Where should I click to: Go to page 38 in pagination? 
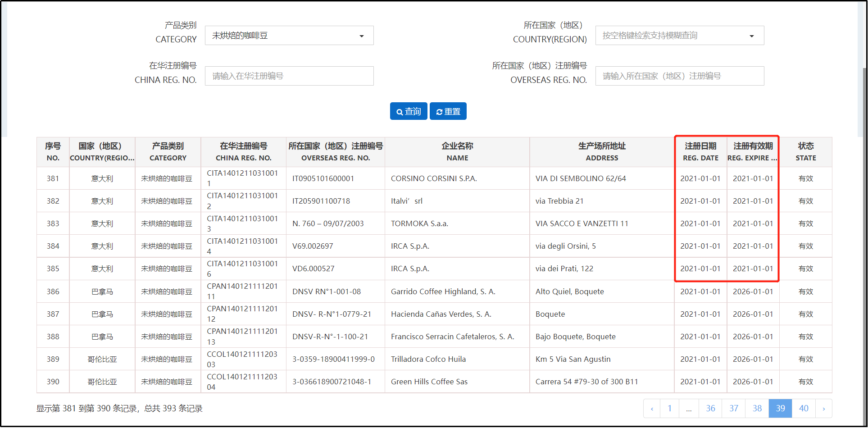click(757, 409)
